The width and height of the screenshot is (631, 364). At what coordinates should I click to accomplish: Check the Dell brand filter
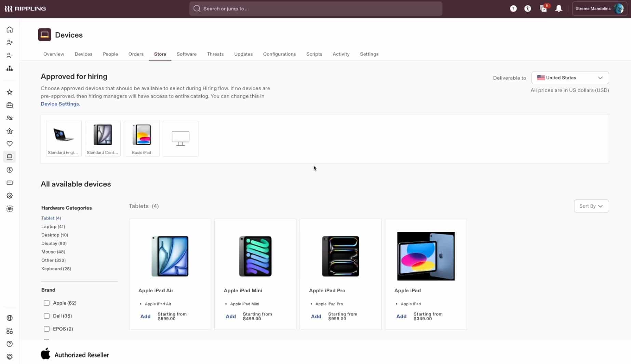[x=46, y=316]
